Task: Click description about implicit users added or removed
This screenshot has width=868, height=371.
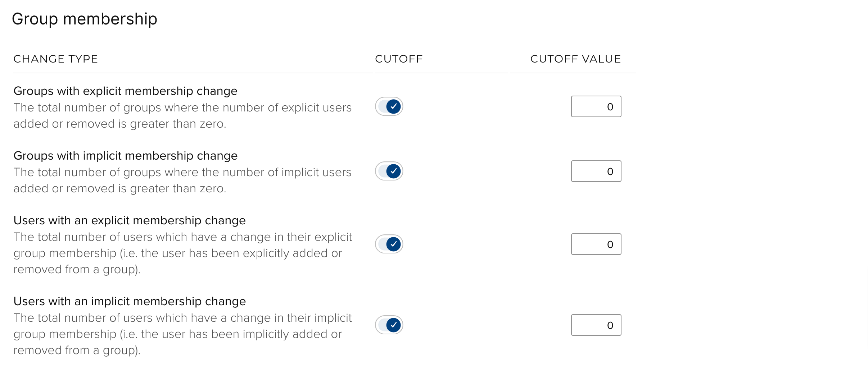Action: (x=182, y=180)
